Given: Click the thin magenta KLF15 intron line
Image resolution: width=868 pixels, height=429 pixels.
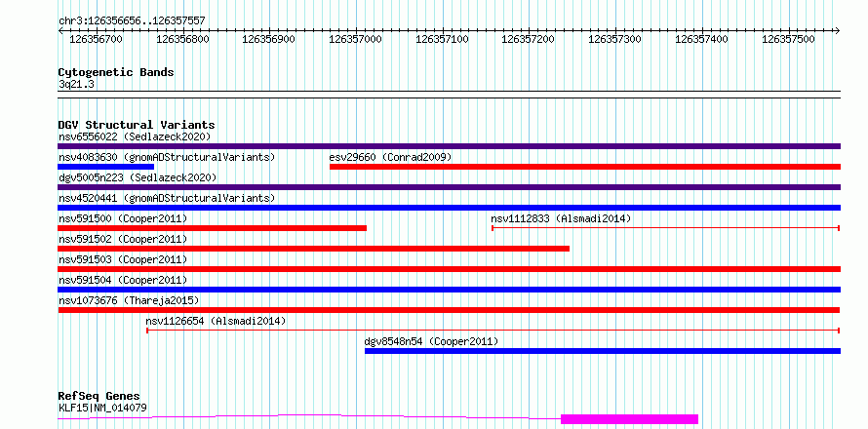Looking at the screenshot, I should click(x=309, y=416).
